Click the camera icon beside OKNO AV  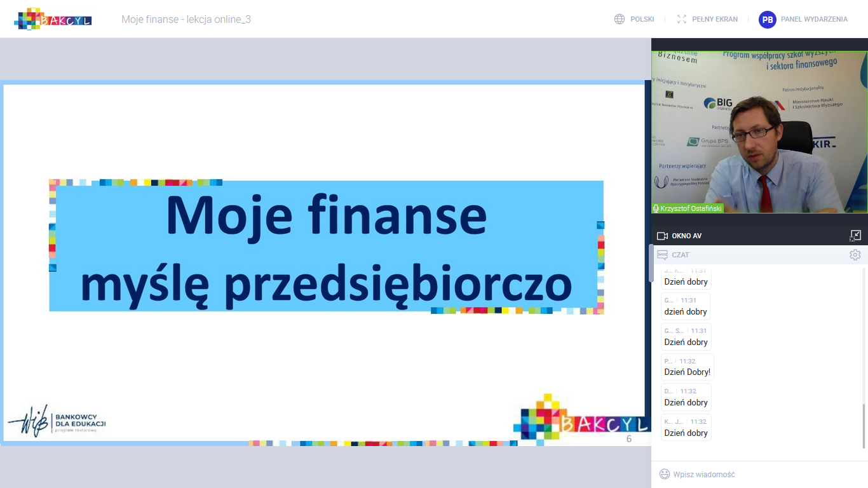[662, 236]
